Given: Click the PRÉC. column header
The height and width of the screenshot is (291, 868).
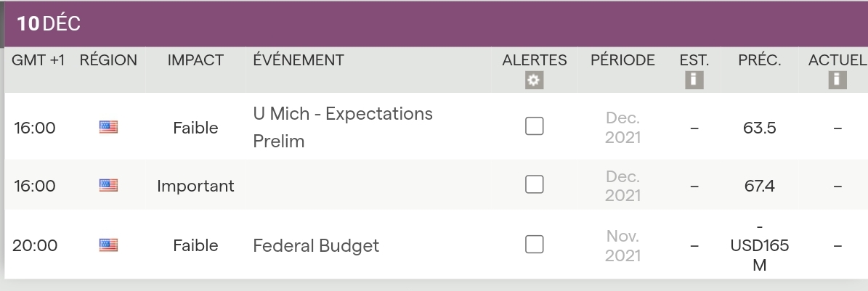Looking at the screenshot, I should tap(759, 61).
